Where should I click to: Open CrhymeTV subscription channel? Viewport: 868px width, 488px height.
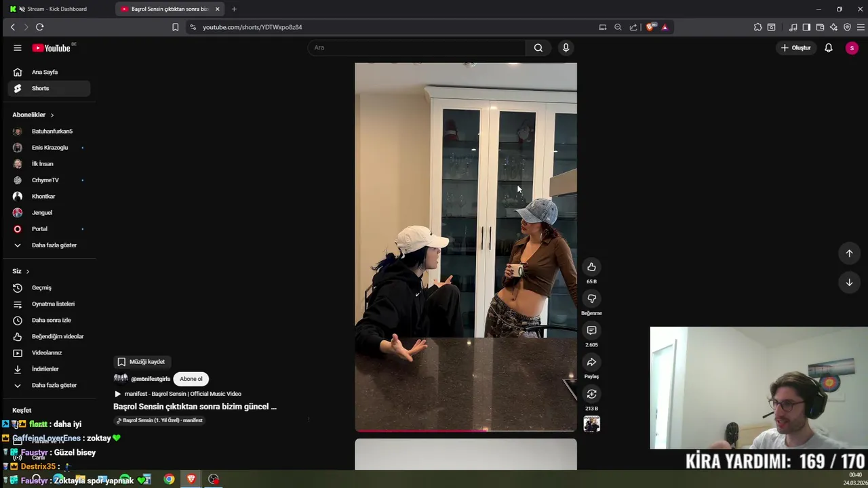pos(49,180)
